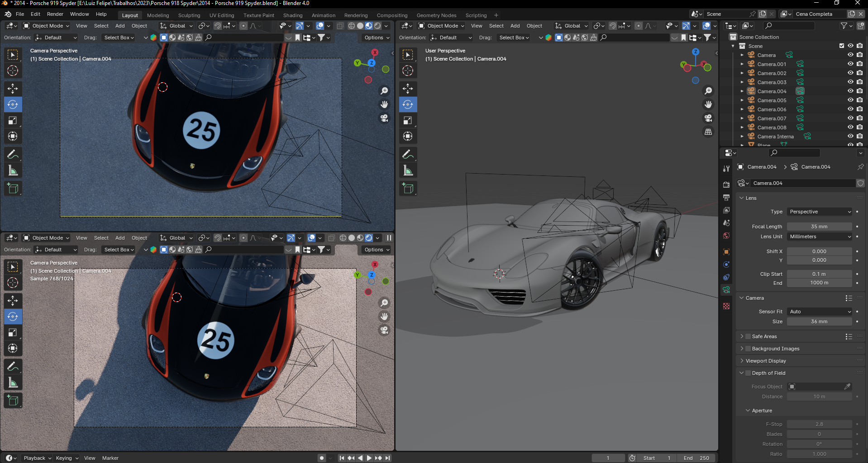868x463 pixels.
Task: Open the Playback popover in timeline
Action: tap(37, 458)
